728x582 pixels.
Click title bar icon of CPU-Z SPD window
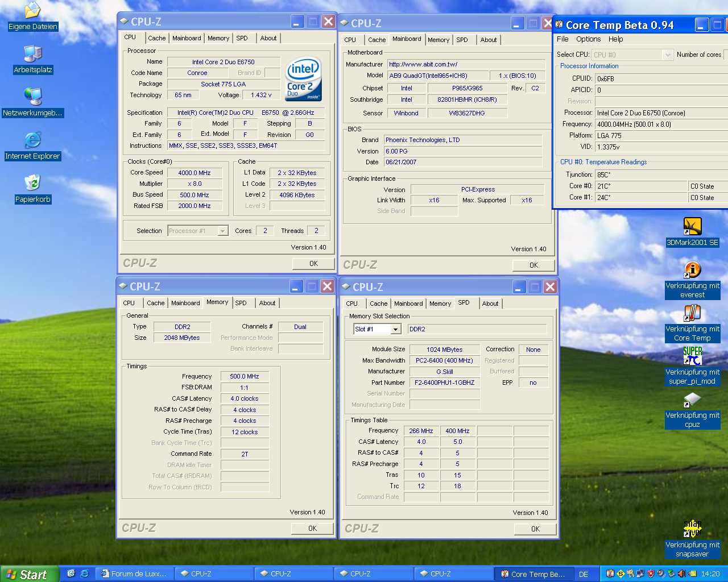[346, 287]
